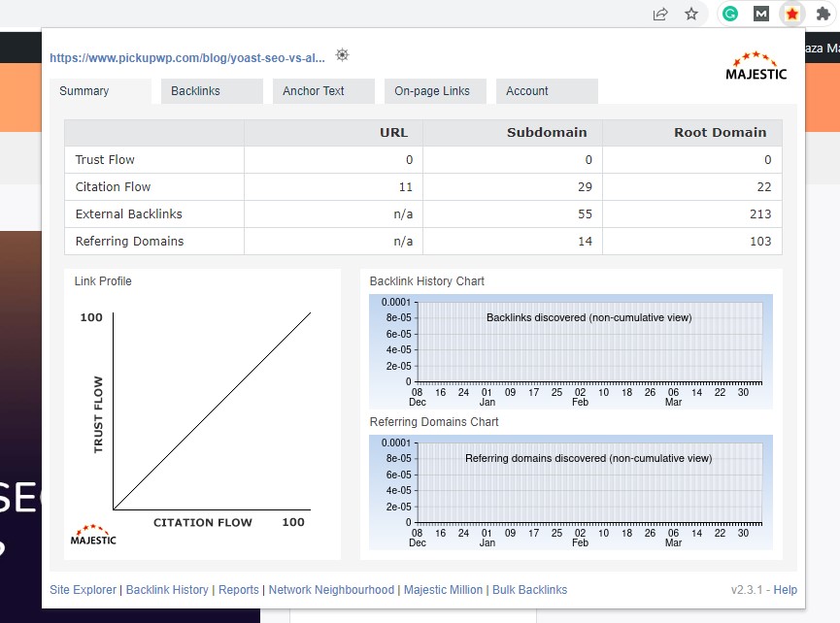Image resolution: width=840 pixels, height=623 pixels.
Task: Bookmark this page with the star icon
Action: pos(691,14)
